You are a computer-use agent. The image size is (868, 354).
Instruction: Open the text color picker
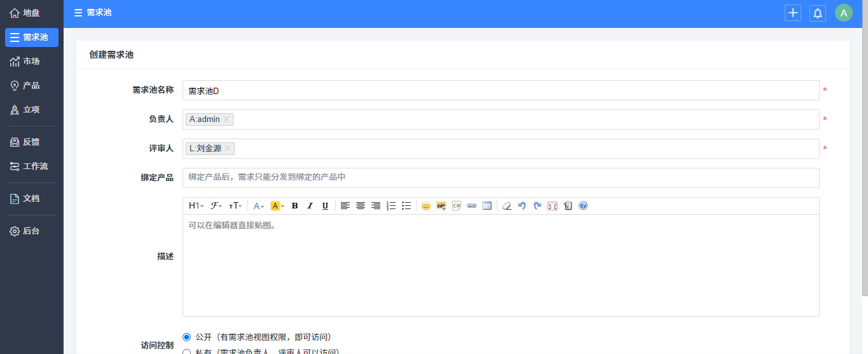(x=258, y=206)
